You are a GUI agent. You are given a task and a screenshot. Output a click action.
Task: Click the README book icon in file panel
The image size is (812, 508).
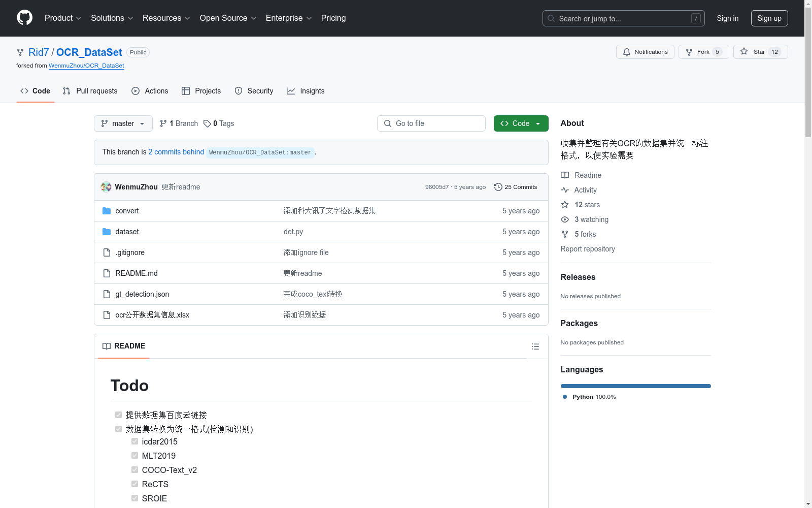click(x=107, y=346)
